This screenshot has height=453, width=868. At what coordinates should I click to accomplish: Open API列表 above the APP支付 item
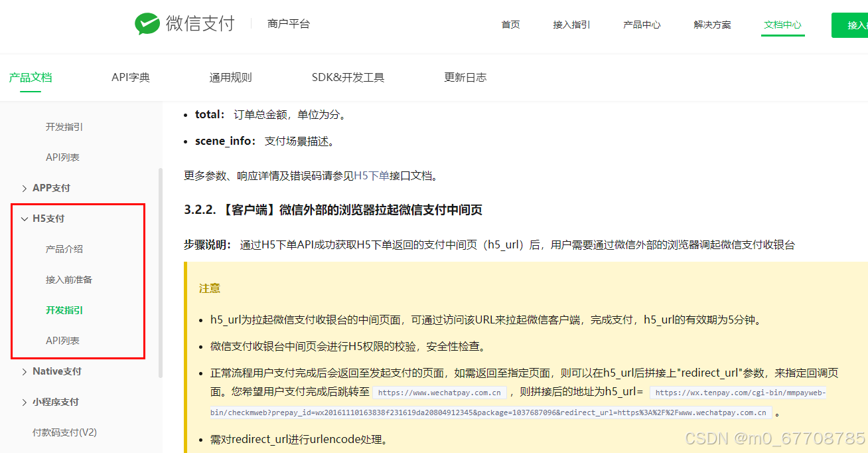62,157
